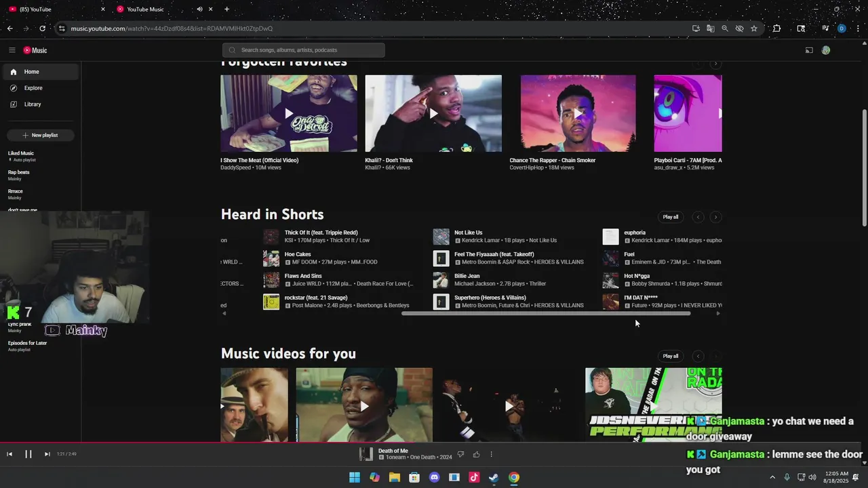Show previous Music videos for you
Image resolution: width=868 pixels, height=488 pixels.
click(698, 356)
